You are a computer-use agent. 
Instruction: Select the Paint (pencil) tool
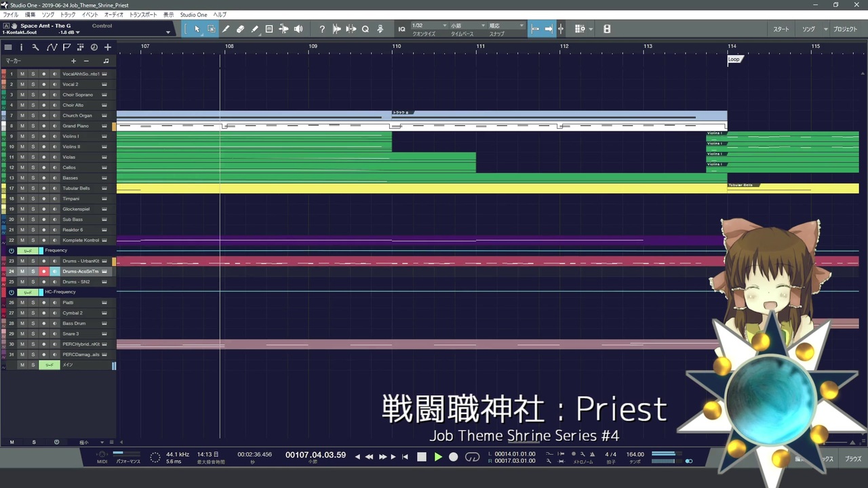click(255, 29)
